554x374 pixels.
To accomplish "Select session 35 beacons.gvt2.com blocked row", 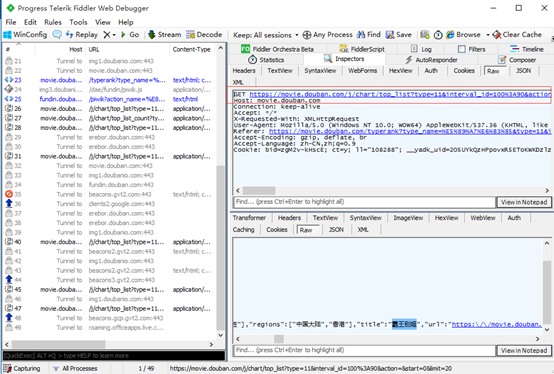I will (x=110, y=194).
